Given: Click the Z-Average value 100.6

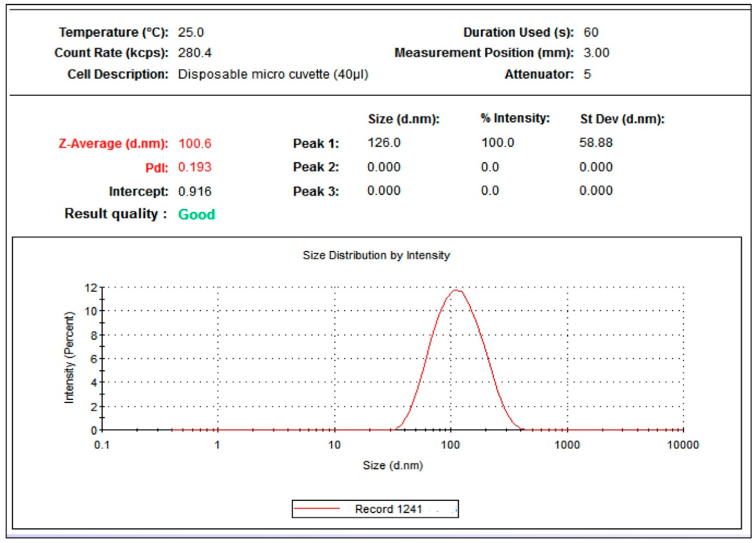Looking at the screenshot, I should click(x=195, y=143).
